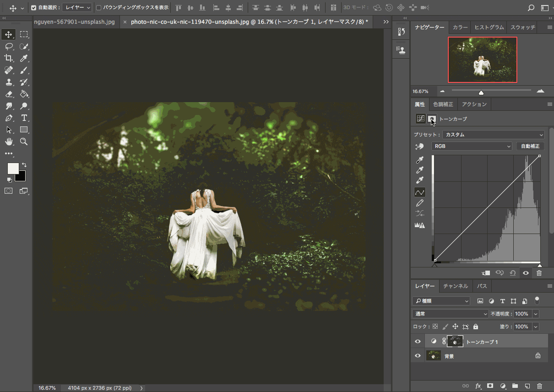Screen dimensions: 554x392
Task: Toggle lock all for layer
Action: 476,327
